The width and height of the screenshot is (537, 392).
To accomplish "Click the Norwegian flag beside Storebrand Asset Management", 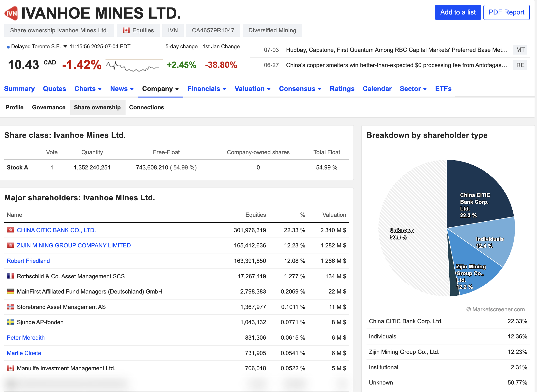I will coord(10,307).
